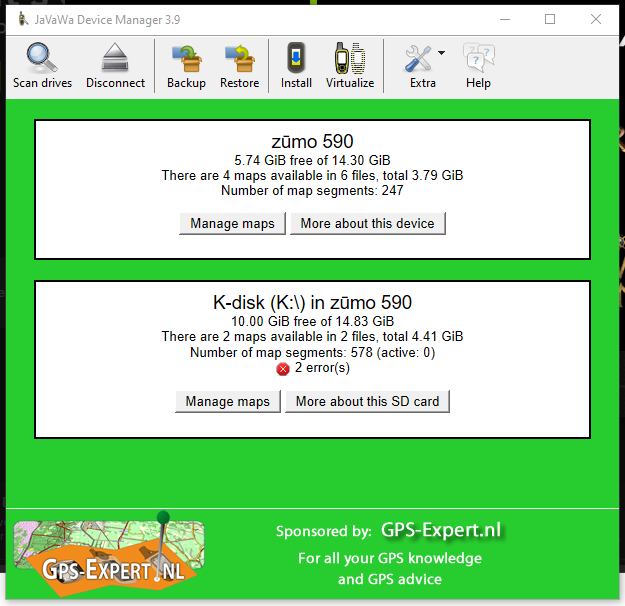The width and height of the screenshot is (625, 606).
Task: Click the Scan drives magnifier icon
Action: click(x=42, y=58)
